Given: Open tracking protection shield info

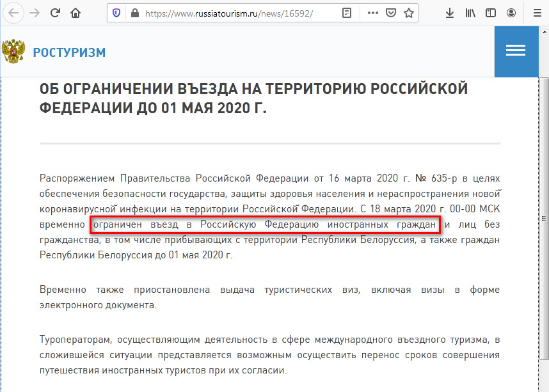Looking at the screenshot, I should pyautogui.click(x=116, y=13).
